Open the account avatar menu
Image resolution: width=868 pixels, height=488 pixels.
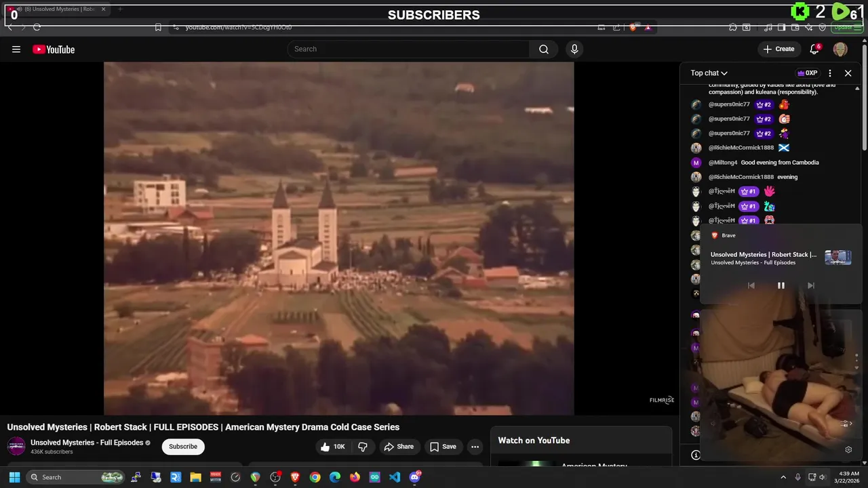(840, 49)
